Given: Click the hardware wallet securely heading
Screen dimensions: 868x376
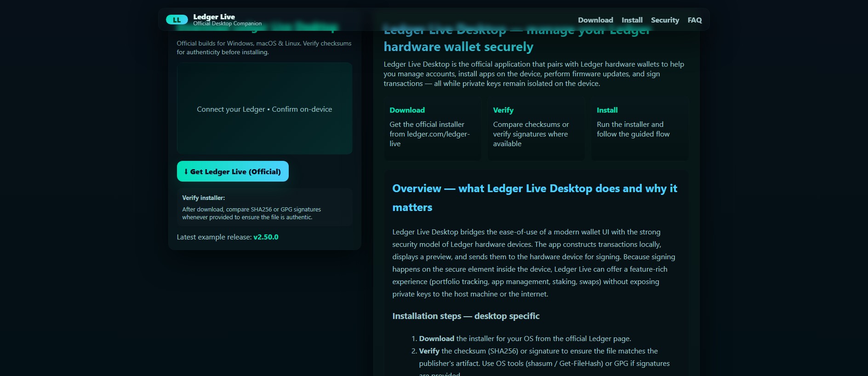Looking at the screenshot, I should coord(458,47).
